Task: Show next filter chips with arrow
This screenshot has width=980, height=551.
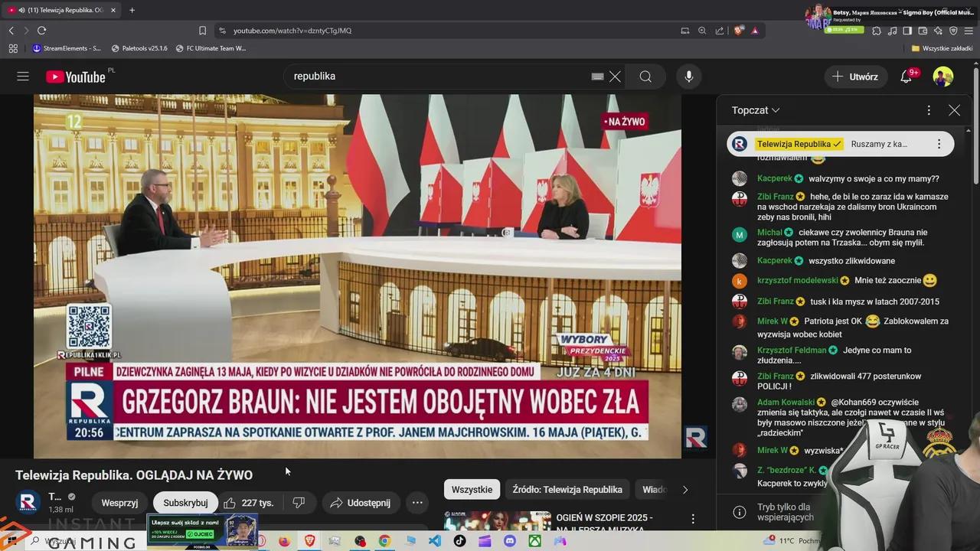Action: [x=685, y=490]
